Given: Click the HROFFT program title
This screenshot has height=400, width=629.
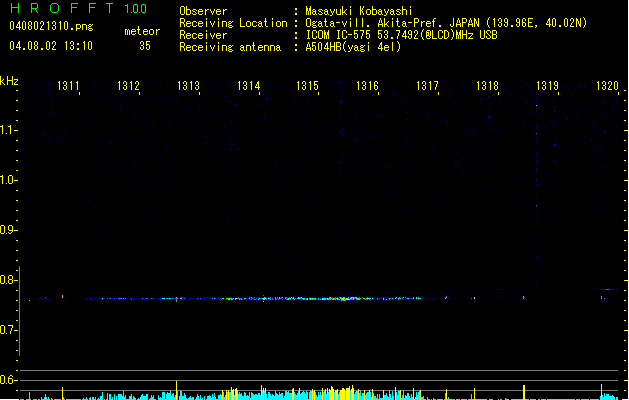Looking at the screenshot, I should click(x=62, y=8).
